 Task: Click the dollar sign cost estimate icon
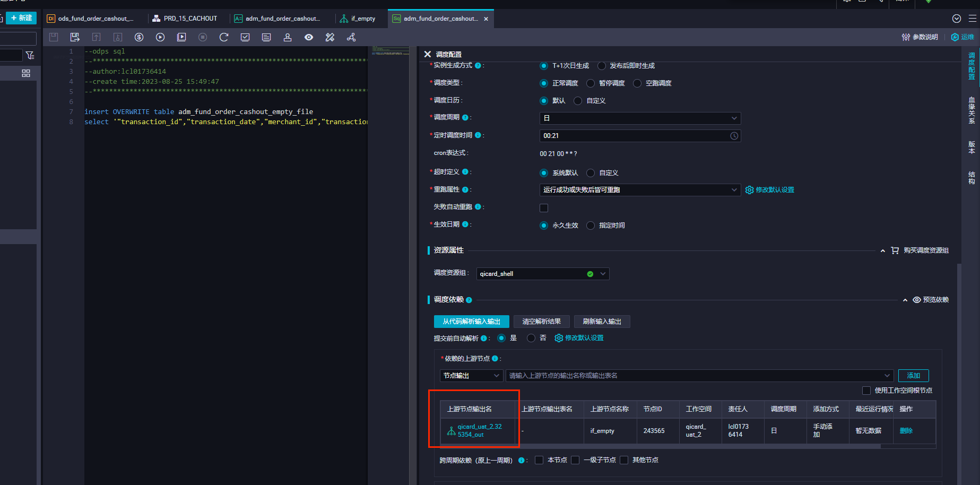pos(139,37)
